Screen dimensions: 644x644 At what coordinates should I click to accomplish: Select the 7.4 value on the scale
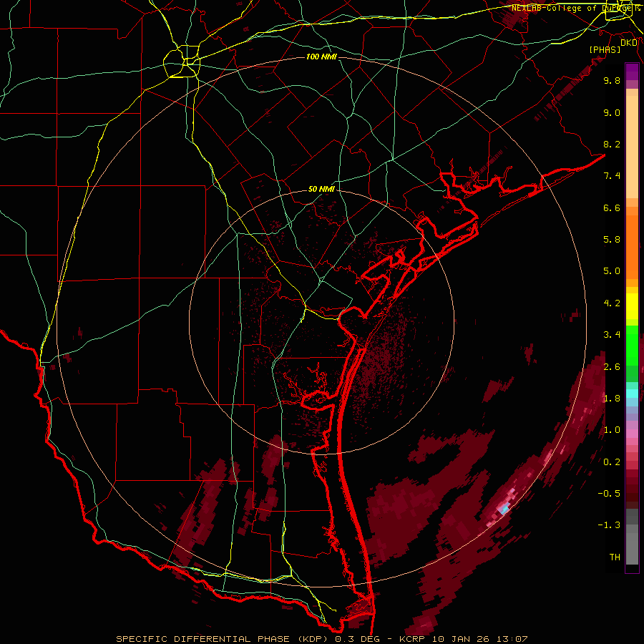pyautogui.click(x=612, y=176)
